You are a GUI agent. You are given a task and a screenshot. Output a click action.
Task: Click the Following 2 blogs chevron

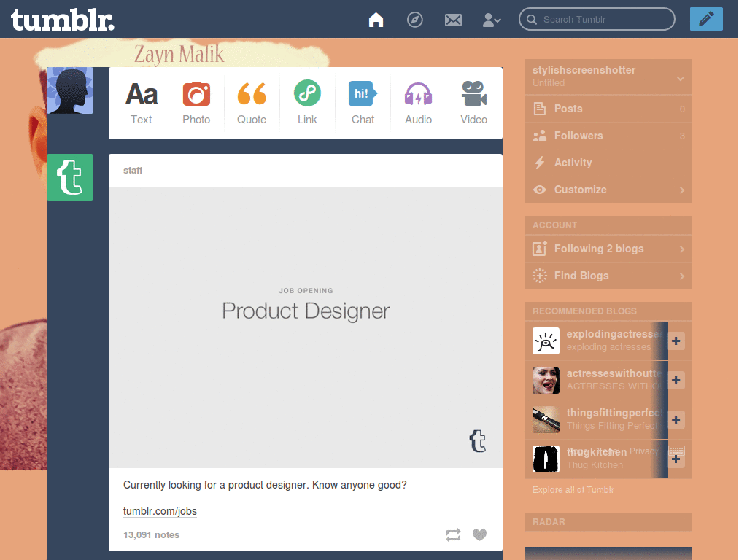pyautogui.click(x=682, y=249)
